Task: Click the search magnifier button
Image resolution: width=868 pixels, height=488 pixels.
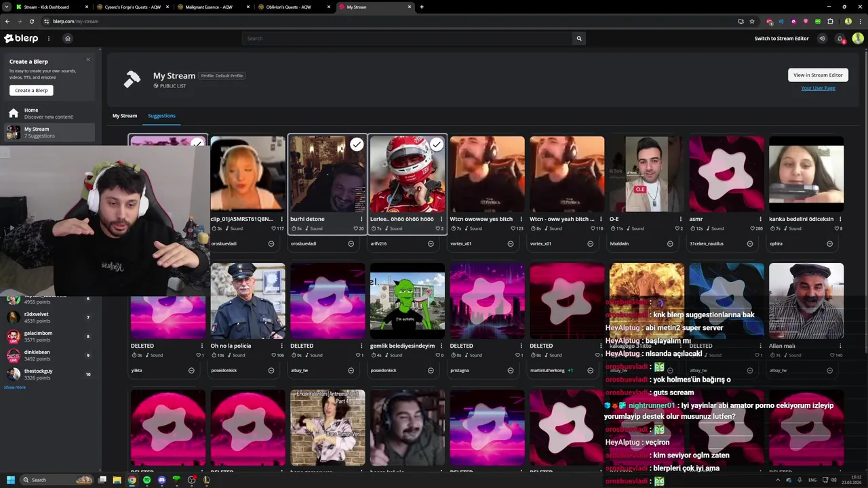Action: coord(579,39)
